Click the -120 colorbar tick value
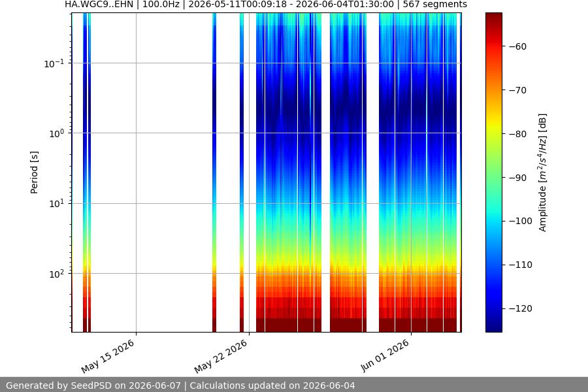 [520, 308]
